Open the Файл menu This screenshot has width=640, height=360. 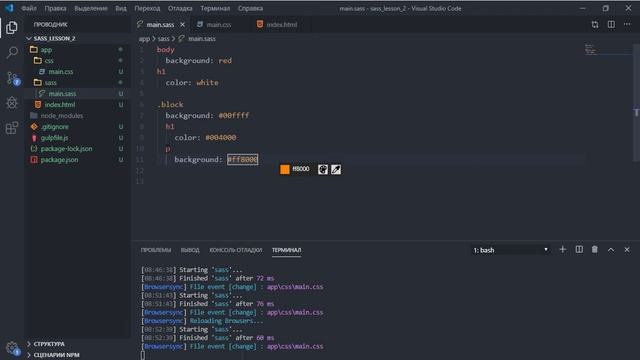tap(29, 8)
